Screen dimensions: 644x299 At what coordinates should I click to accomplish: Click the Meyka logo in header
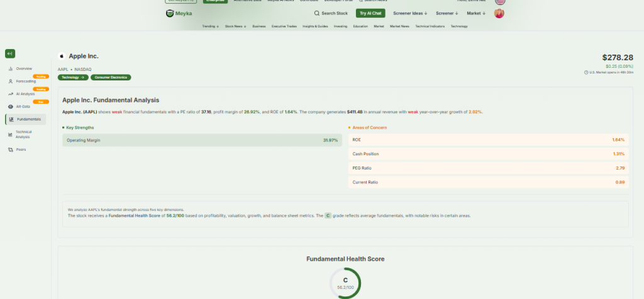[179, 14]
